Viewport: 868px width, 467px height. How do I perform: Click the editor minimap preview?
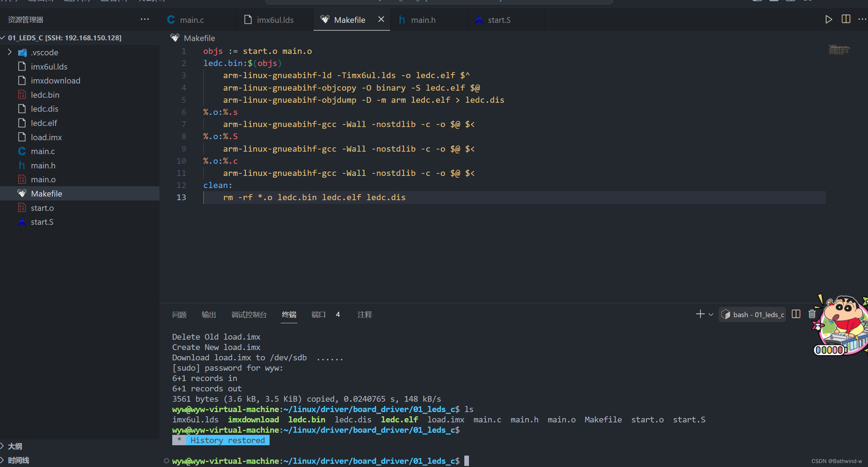pyautogui.click(x=839, y=50)
